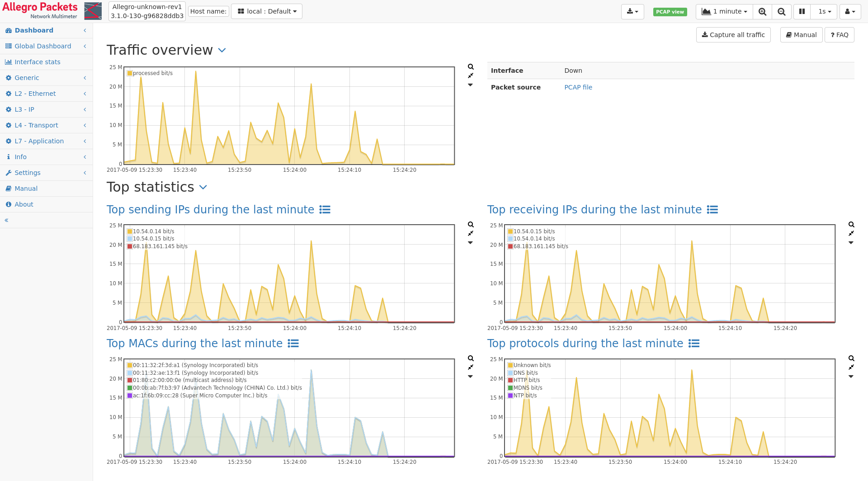Open the local : Default host name selector
Image resolution: width=868 pixels, height=481 pixels.
(x=267, y=11)
